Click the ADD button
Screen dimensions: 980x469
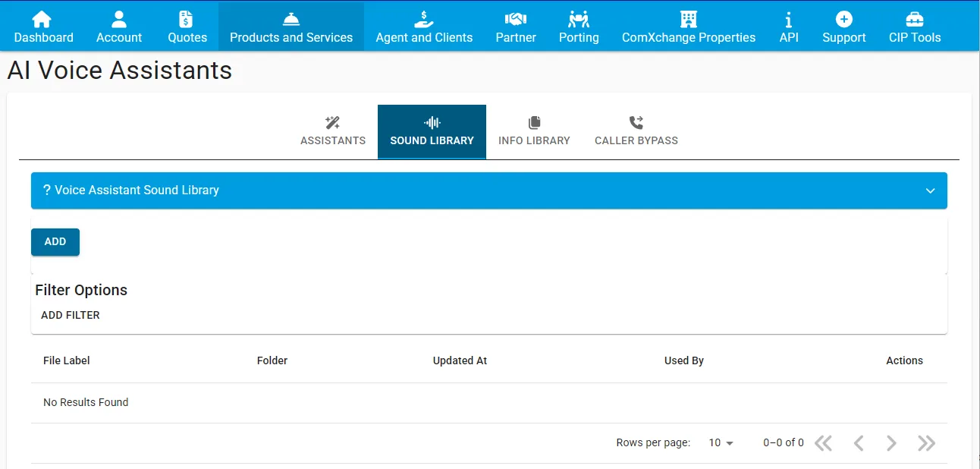55,241
